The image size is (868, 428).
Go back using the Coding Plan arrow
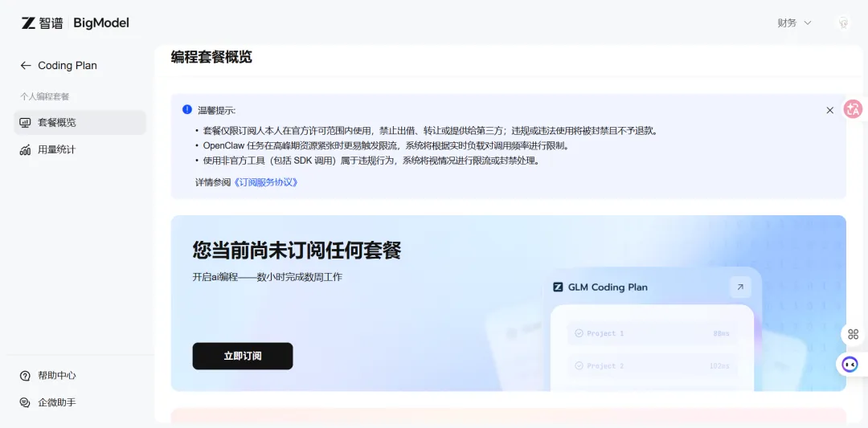pos(26,65)
